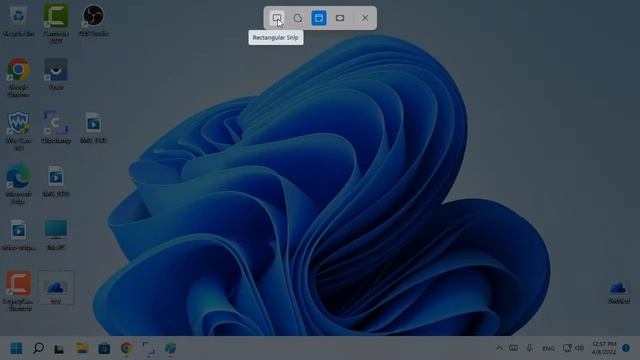Show hidden system tray icons
Screen dimensions: 640x360
coord(499,348)
